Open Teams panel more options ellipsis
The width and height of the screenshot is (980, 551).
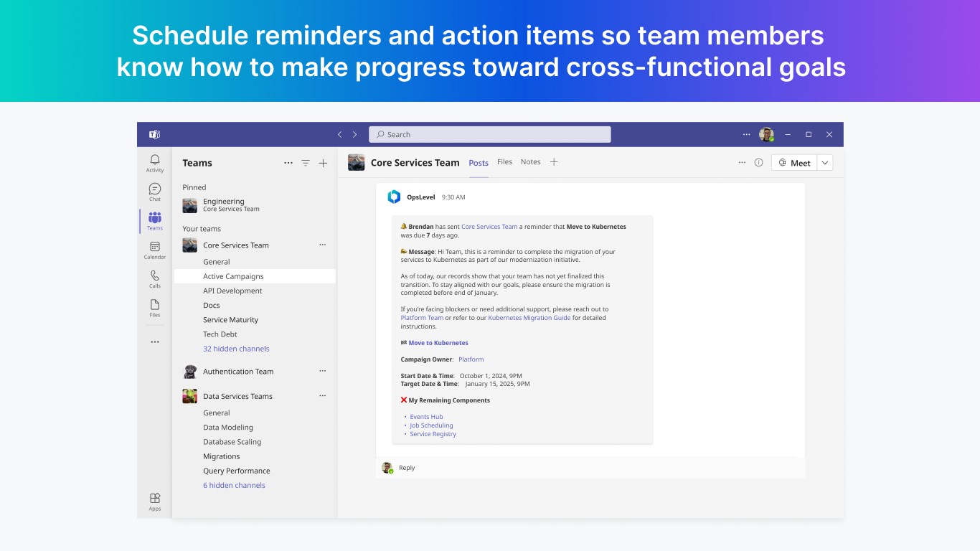coord(288,163)
